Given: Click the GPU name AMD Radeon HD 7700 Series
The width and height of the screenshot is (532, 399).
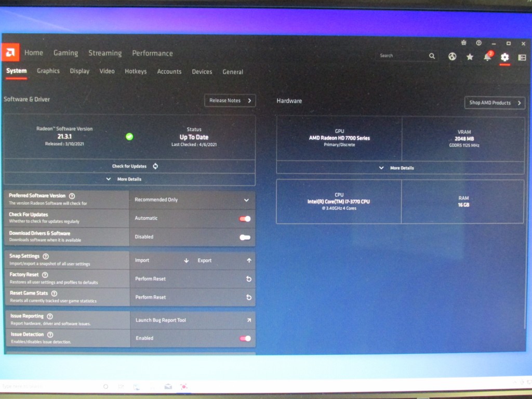Looking at the screenshot, I should click(339, 138).
